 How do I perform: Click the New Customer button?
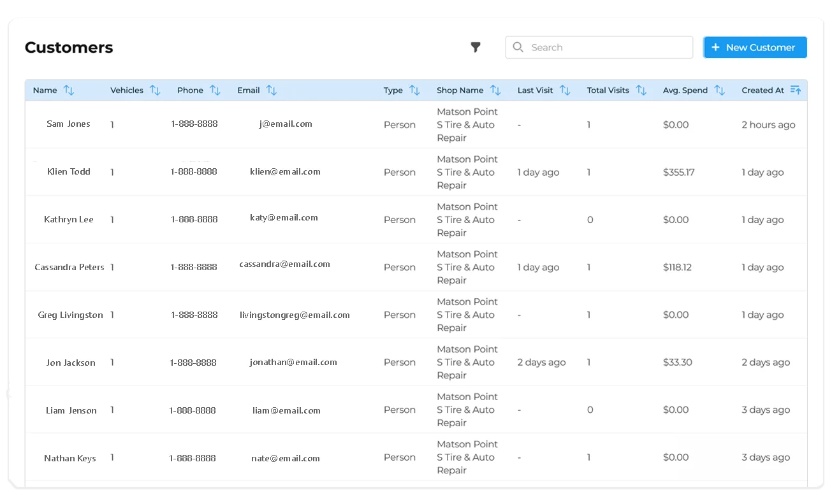(x=755, y=48)
